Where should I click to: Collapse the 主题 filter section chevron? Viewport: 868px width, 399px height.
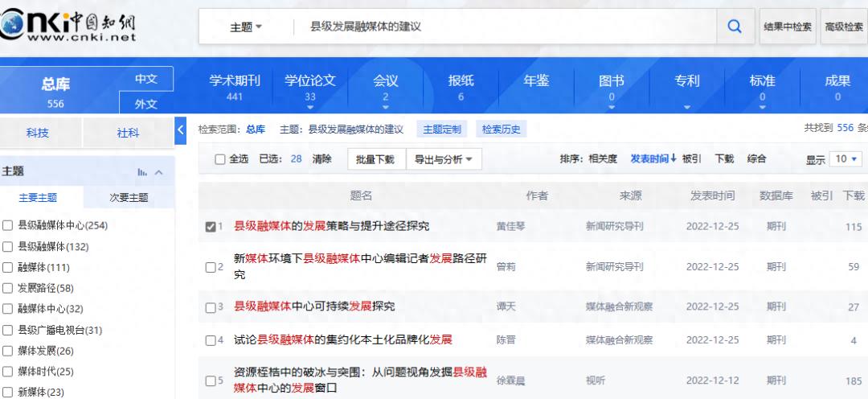159,172
